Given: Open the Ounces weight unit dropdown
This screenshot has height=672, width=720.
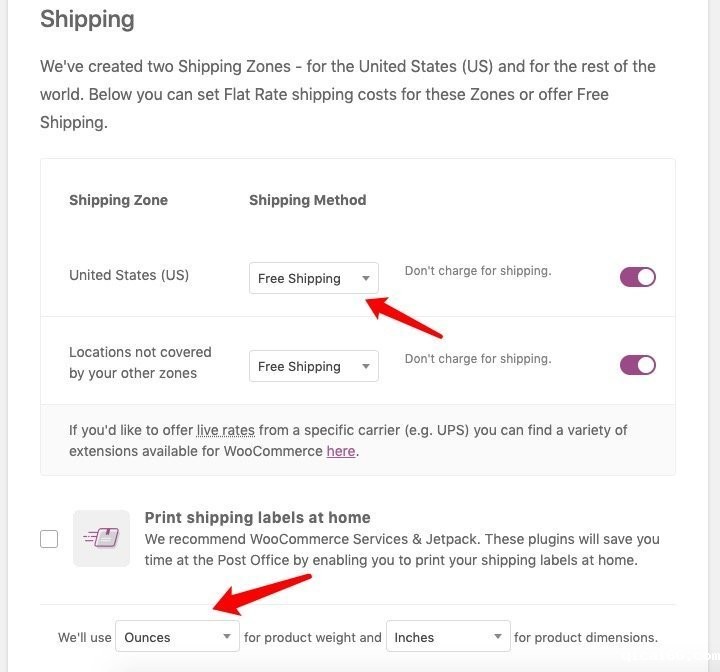Looking at the screenshot, I should (177, 637).
